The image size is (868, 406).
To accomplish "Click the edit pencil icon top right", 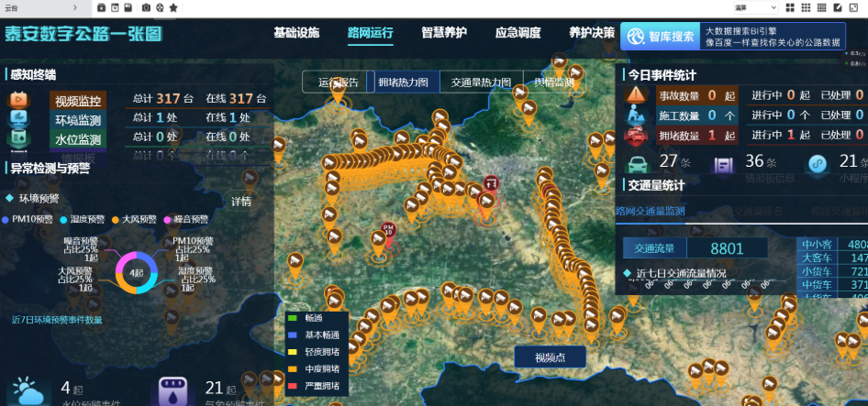I will 838,7.
